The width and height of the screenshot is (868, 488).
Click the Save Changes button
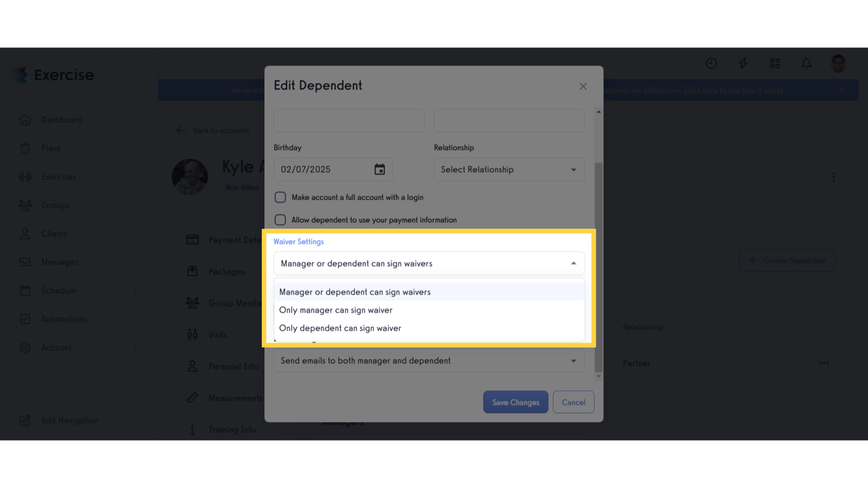coord(515,402)
